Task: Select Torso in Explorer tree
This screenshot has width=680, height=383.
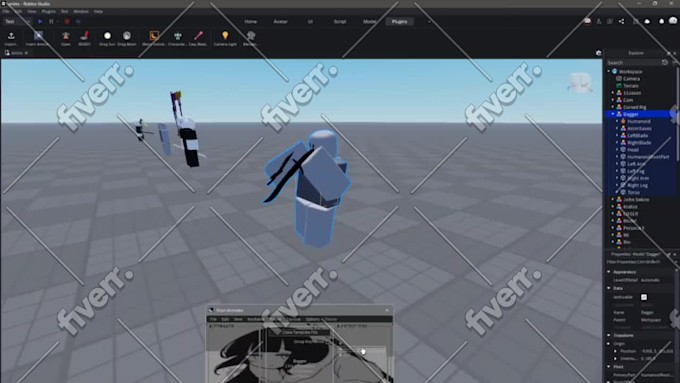Action: click(x=633, y=192)
